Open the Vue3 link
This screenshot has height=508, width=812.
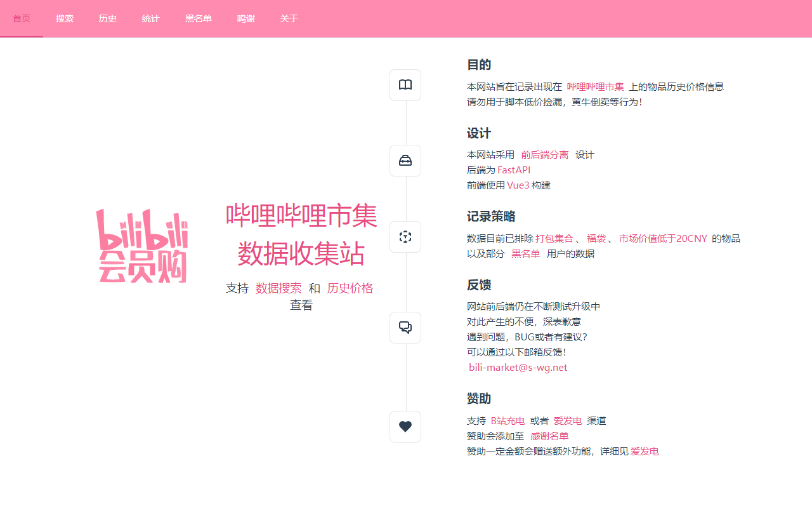coord(518,185)
